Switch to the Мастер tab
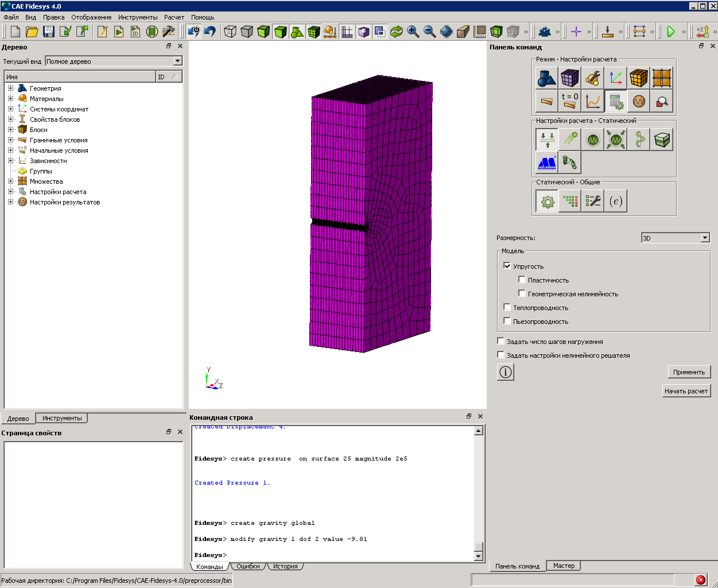The width and height of the screenshot is (718, 588). point(564,566)
